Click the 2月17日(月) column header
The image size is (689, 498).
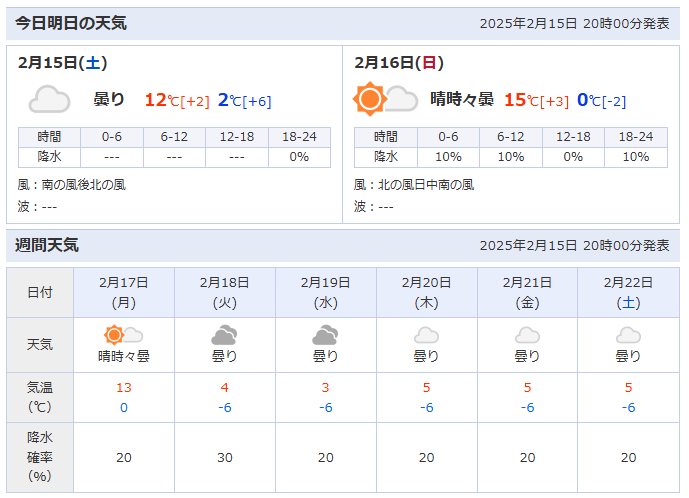[124, 292]
